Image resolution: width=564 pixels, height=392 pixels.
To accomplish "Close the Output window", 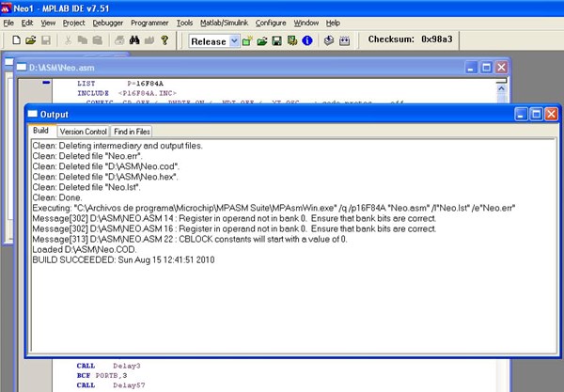I will pyautogui.click(x=551, y=115).
